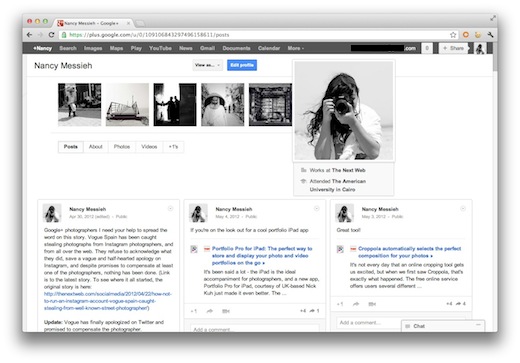This screenshot has height=363, width=520.
Task: Bookmark the page with the star icon
Action: coord(453,35)
